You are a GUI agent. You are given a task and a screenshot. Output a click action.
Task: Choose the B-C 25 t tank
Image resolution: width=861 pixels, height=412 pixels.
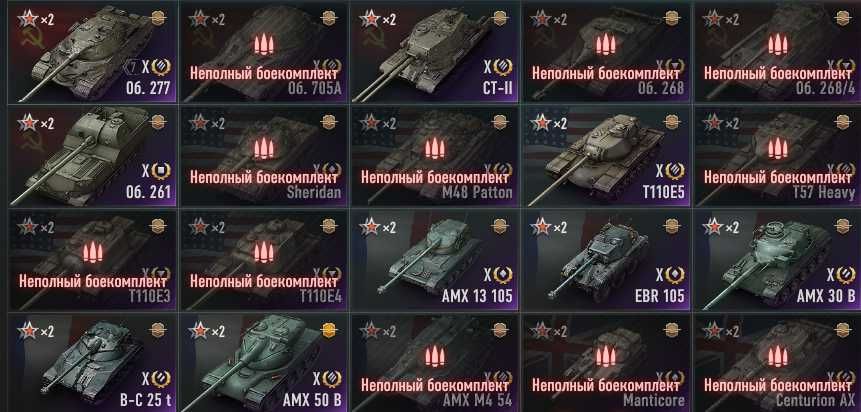pyautogui.click(x=92, y=363)
